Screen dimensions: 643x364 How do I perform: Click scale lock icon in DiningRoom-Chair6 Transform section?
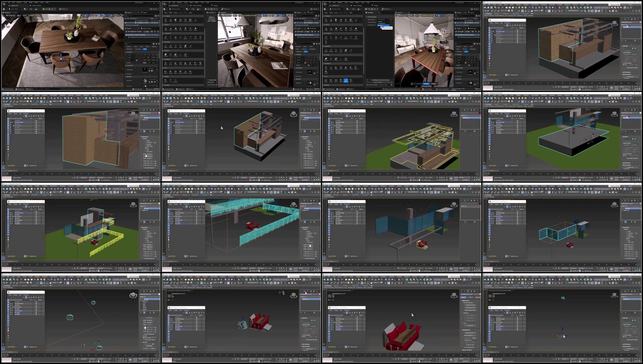point(137,60)
